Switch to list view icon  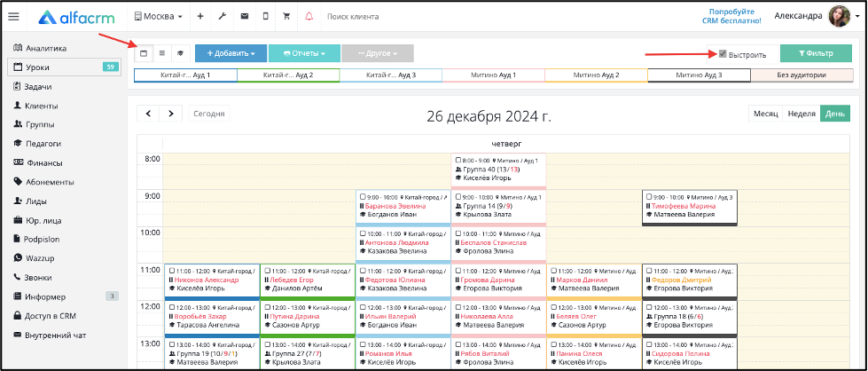click(162, 53)
